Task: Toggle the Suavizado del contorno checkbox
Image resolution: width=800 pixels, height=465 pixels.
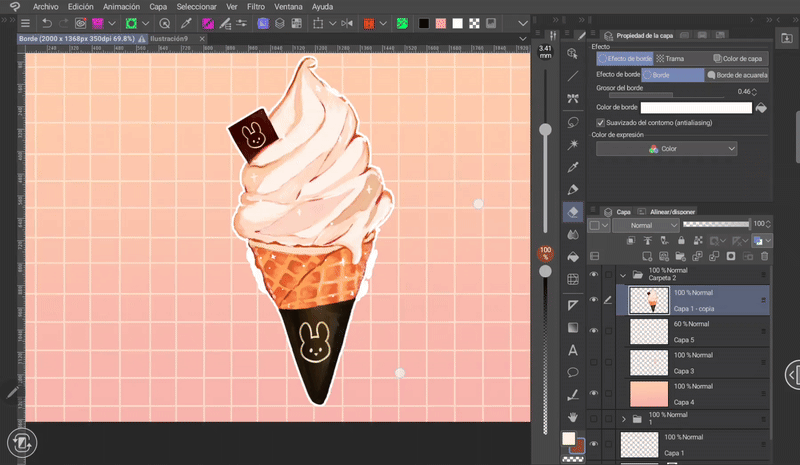Action: point(600,123)
